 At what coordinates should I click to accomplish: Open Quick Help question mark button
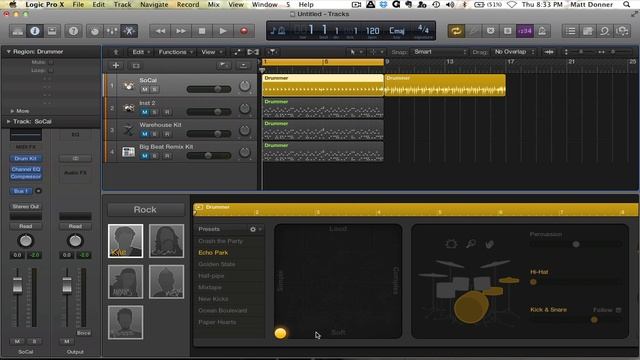[x=73, y=31]
